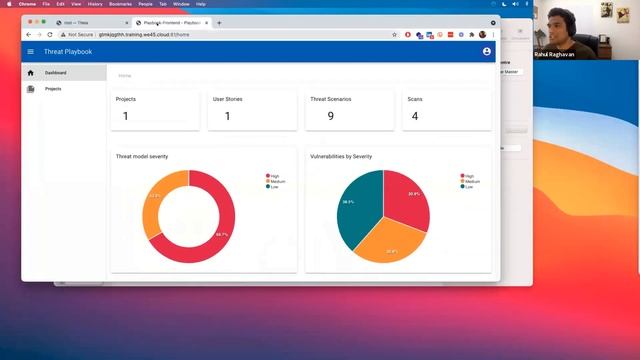Click the red Opera-style extension icon

click(408, 35)
